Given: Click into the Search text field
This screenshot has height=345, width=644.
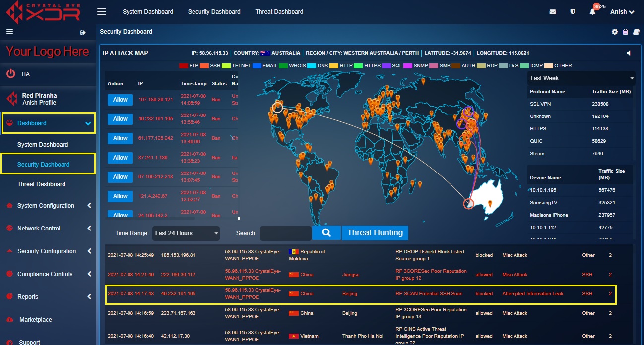Looking at the screenshot, I should [x=286, y=233].
